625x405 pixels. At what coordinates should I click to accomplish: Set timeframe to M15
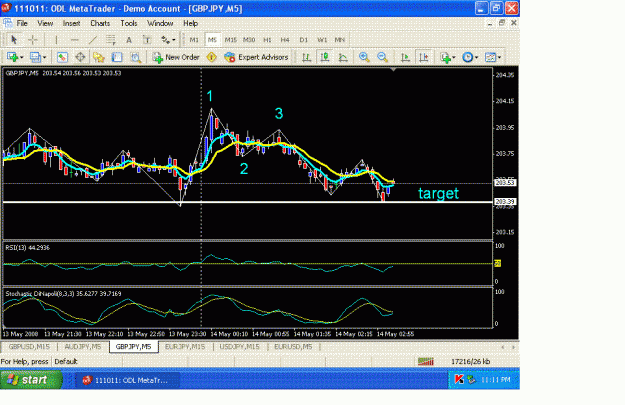pyautogui.click(x=230, y=40)
